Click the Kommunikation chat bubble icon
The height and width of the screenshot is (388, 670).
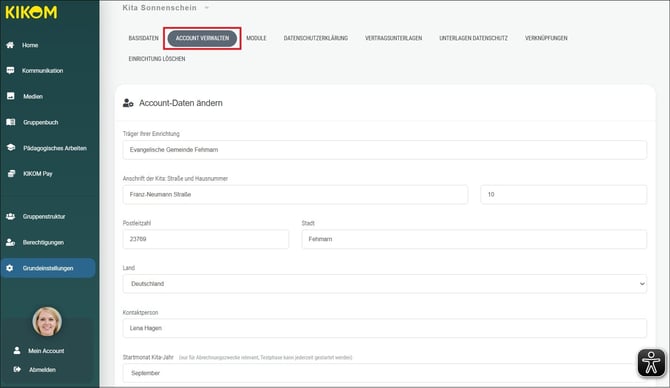pos(10,71)
